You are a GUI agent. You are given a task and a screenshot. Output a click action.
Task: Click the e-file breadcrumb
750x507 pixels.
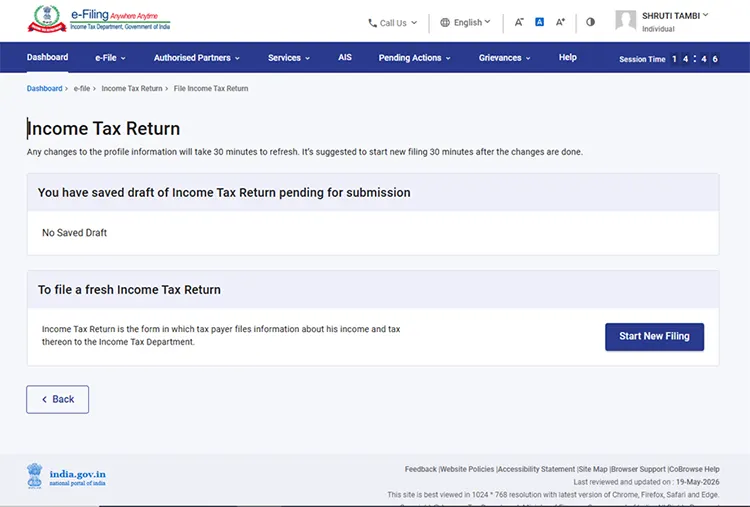82,88
